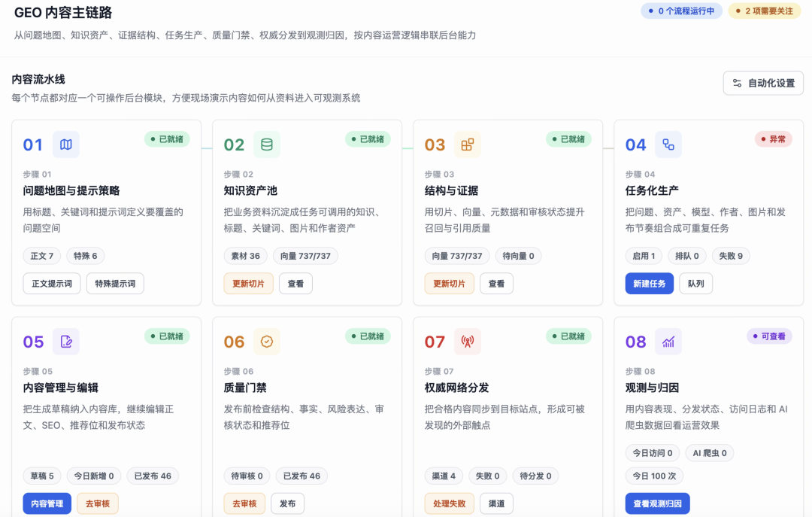
Task: Click the 2 项需要关注 alert badge
Action: pyautogui.click(x=765, y=11)
